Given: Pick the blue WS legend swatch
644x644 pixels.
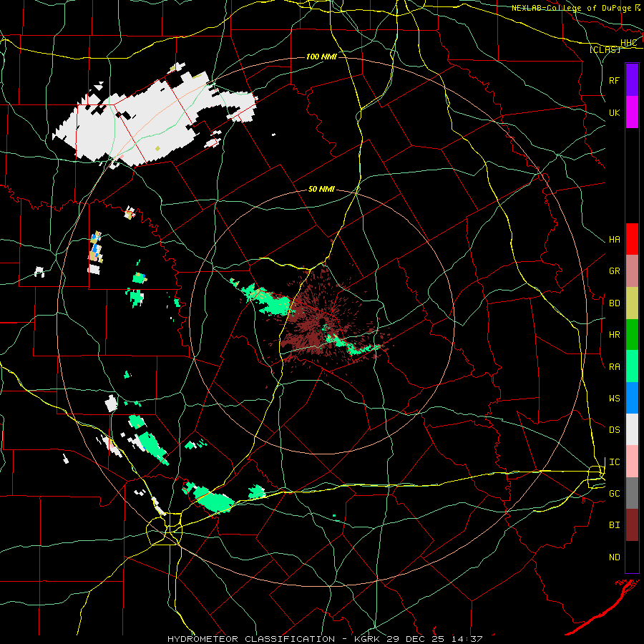Looking at the screenshot, I should tap(632, 398).
